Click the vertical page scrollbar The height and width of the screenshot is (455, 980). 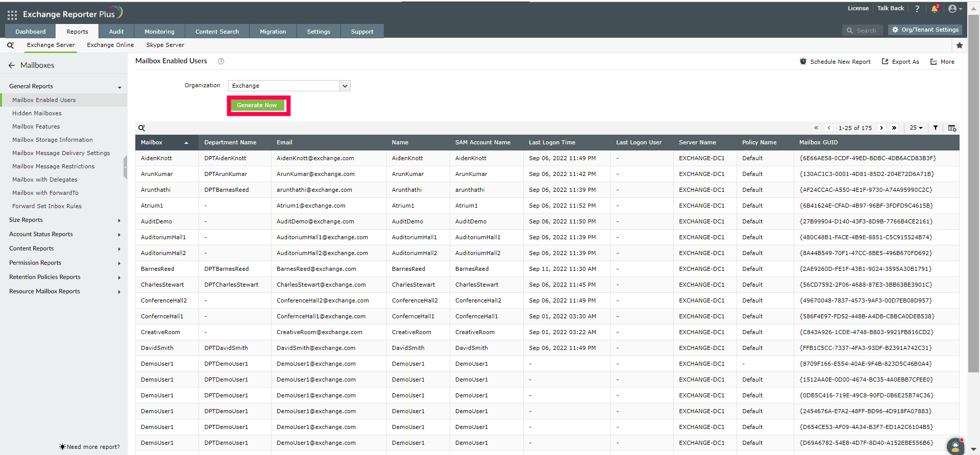tap(973, 194)
